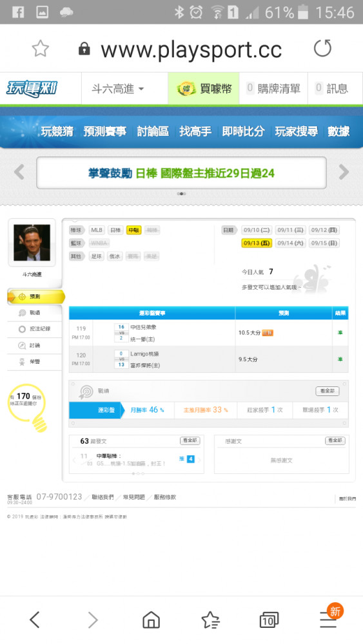The width and height of the screenshot is (363, 644).
Task: Click 看全部 in the 戰績 section
Action: click(x=328, y=391)
